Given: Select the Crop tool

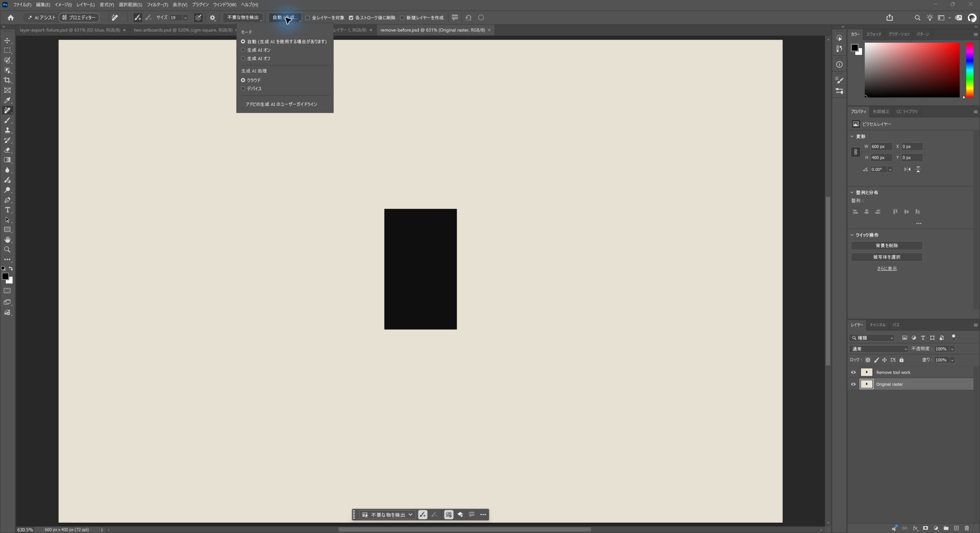Looking at the screenshot, I should click(7, 80).
